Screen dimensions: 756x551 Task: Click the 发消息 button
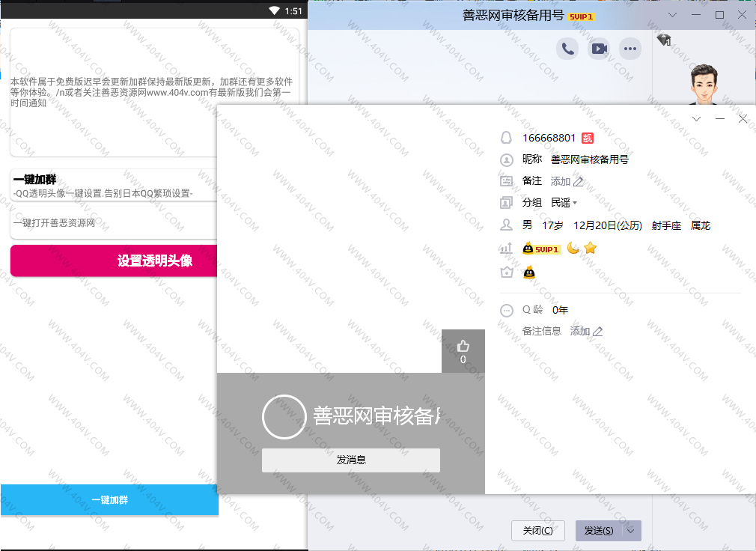click(x=350, y=460)
